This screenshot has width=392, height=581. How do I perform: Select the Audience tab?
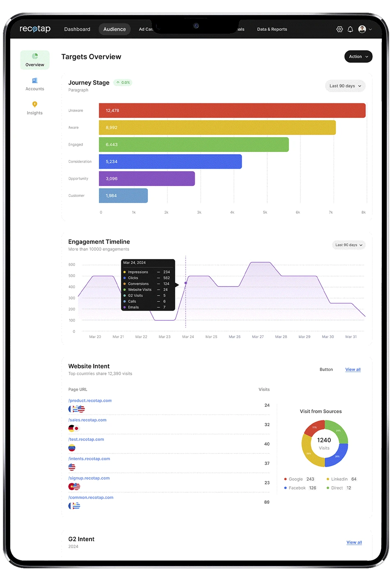(115, 29)
